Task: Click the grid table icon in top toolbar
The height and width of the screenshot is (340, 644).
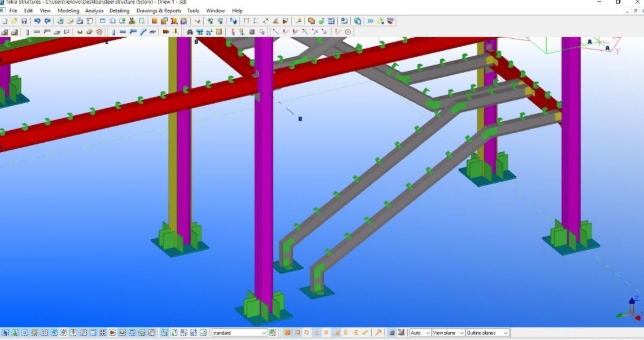Action: tap(331, 21)
